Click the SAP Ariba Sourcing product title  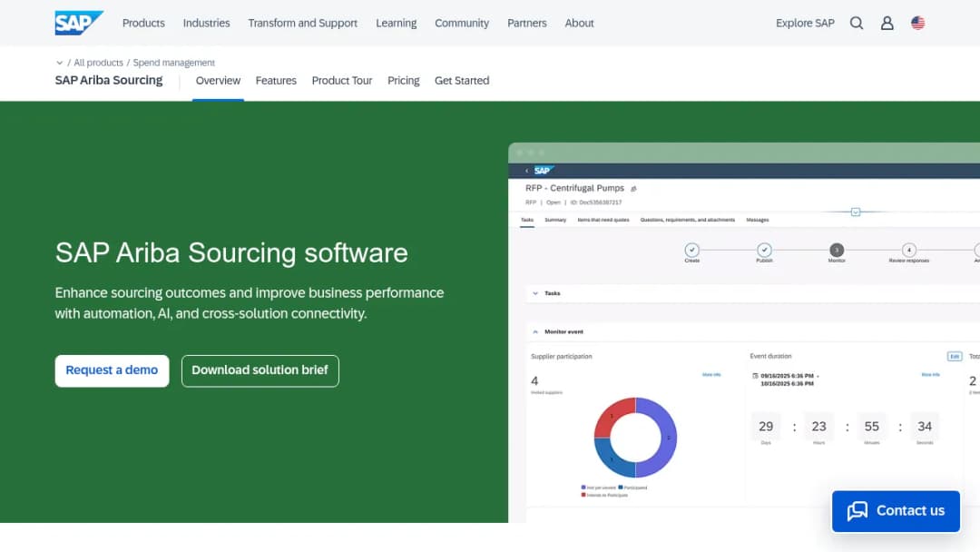click(x=109, y=80)
